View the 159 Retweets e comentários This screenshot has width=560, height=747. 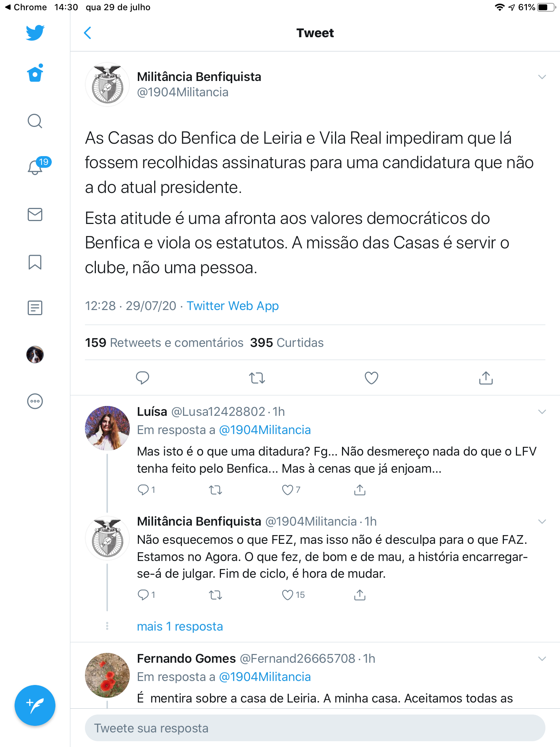tap(164, 342)
